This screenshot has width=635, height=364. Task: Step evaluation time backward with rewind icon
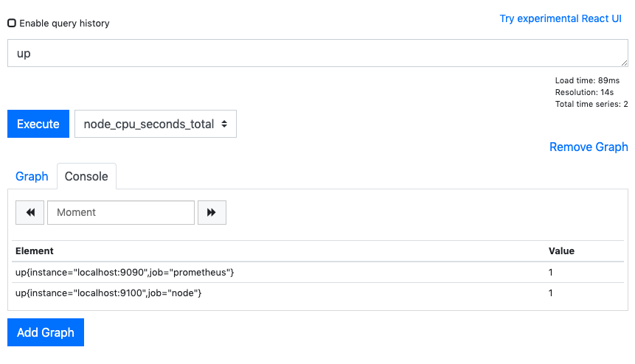tap(30, 212)
